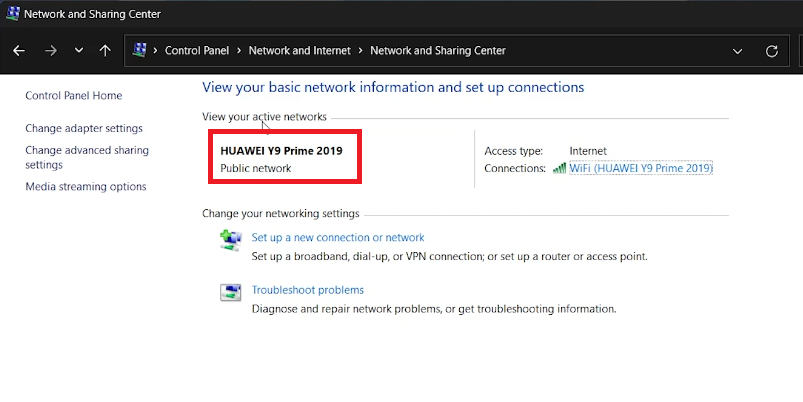Click the Diagnose and repair network problems text
The image size is (803, 402).
tap(434, 309)
